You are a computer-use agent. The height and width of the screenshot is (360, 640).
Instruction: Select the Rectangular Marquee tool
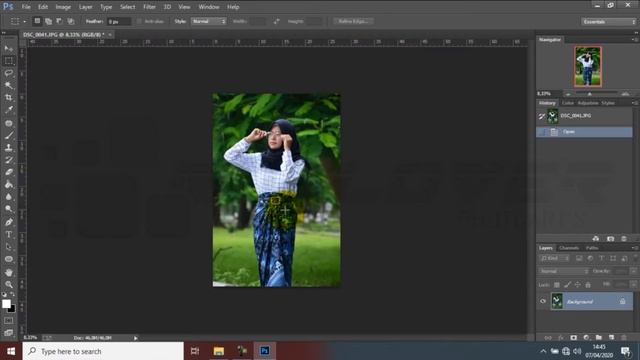coord(9,61)
